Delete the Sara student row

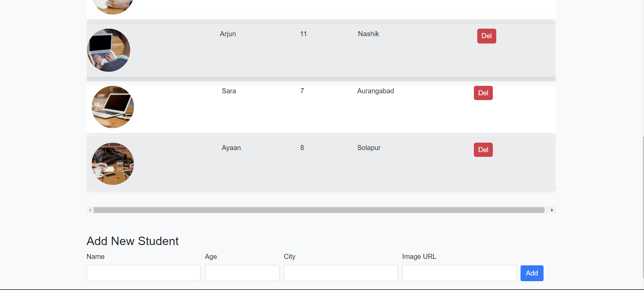(483, 93)
